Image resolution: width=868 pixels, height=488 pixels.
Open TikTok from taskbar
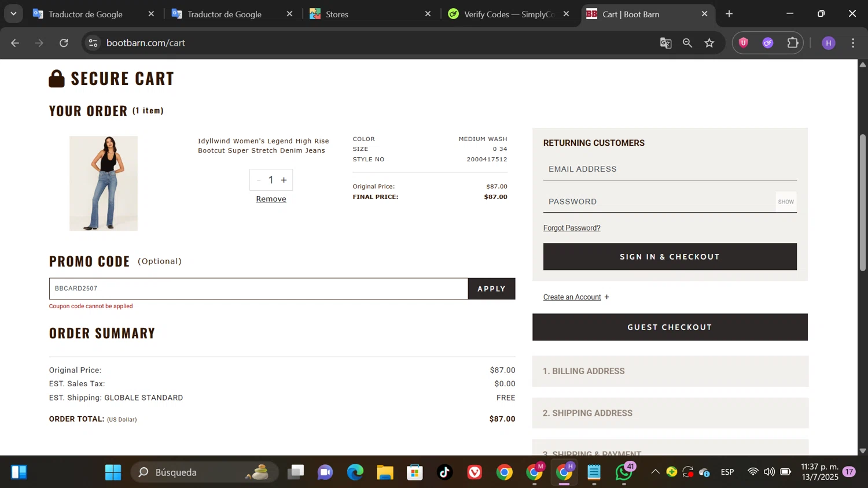[x=444, y=472]
